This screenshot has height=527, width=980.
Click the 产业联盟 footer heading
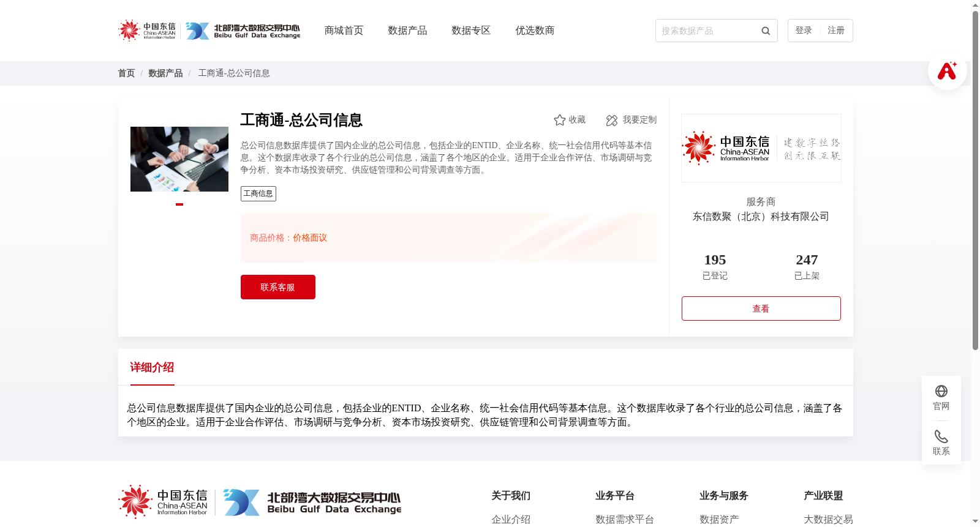click(823, 496)
